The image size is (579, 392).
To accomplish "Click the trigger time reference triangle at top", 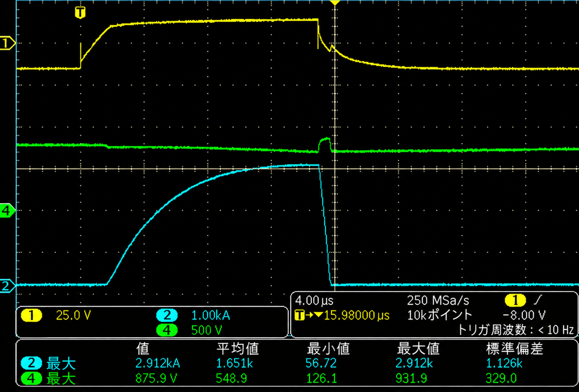I will 335,3.
